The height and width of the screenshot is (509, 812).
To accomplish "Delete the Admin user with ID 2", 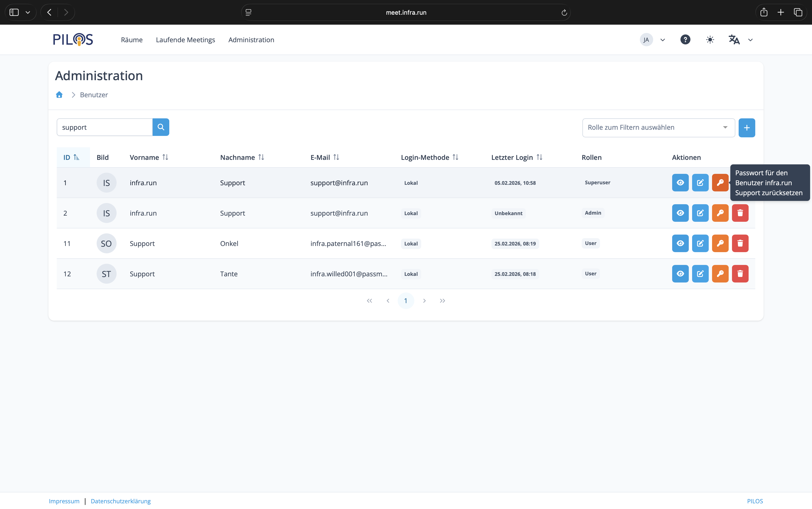I will [740, 213].
